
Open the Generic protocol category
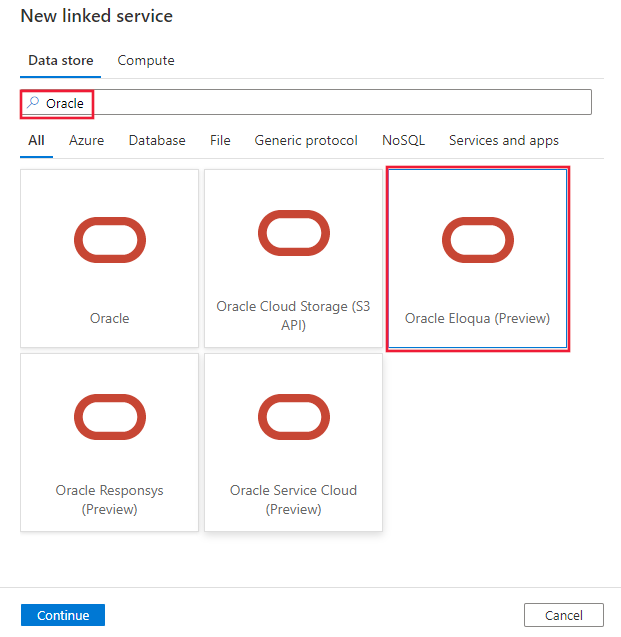click(306, 141)
